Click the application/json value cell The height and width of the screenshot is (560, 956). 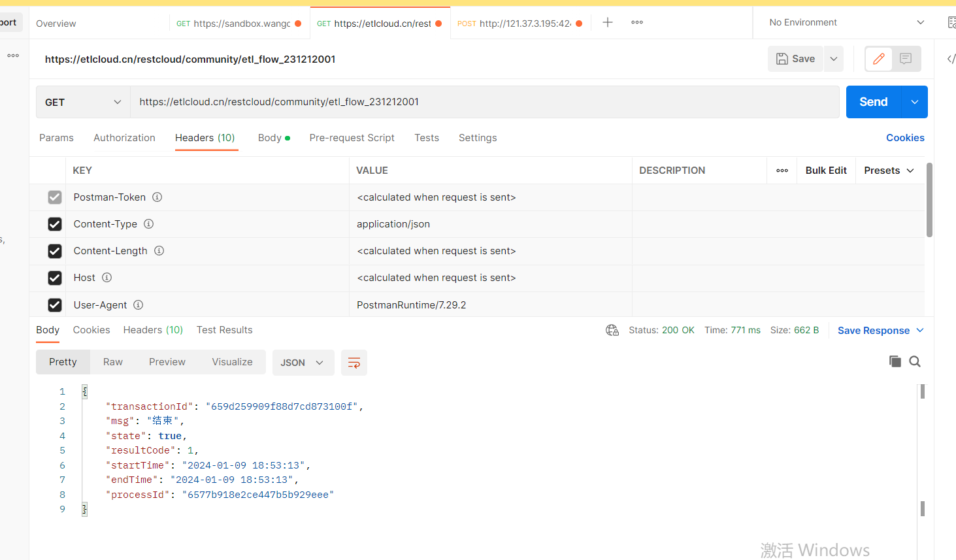(490, 224)
